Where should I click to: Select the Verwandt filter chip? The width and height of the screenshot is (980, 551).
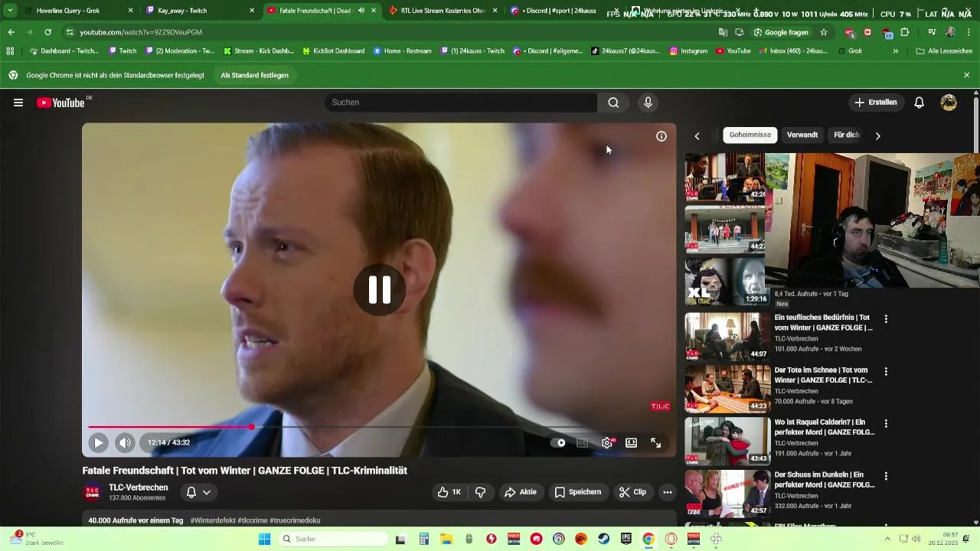tap(802, 135)
